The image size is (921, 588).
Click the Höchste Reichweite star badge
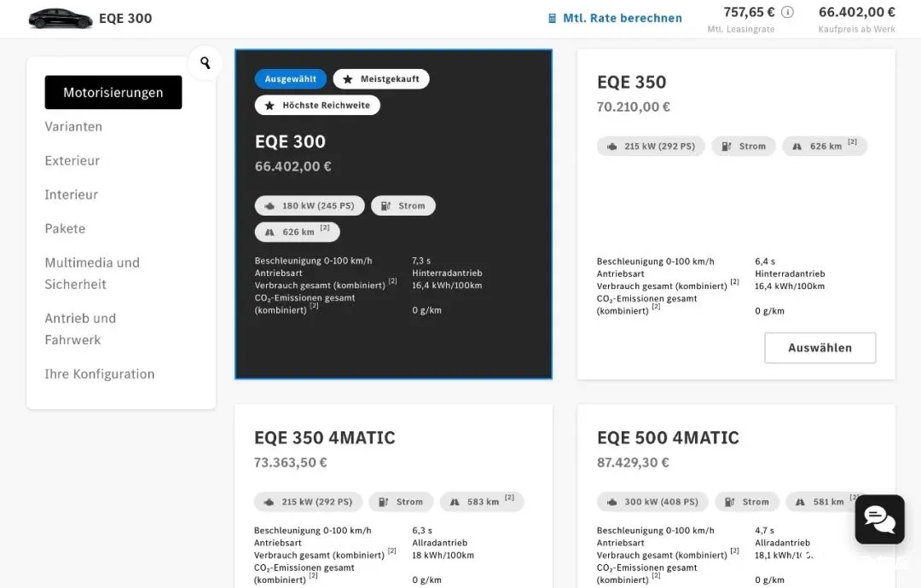coord(317,105)
